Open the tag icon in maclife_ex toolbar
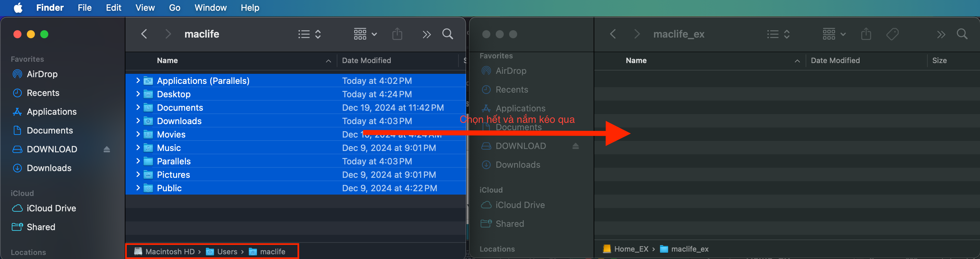This screenshot has width=980, height=259. coord(892,34)
